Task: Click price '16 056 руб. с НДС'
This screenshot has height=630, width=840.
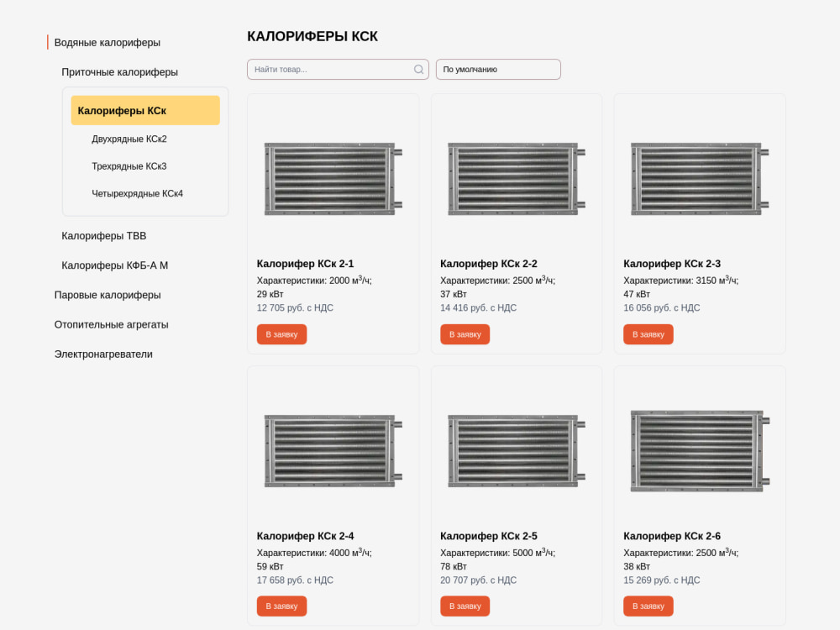Action: tap(662, 307)
